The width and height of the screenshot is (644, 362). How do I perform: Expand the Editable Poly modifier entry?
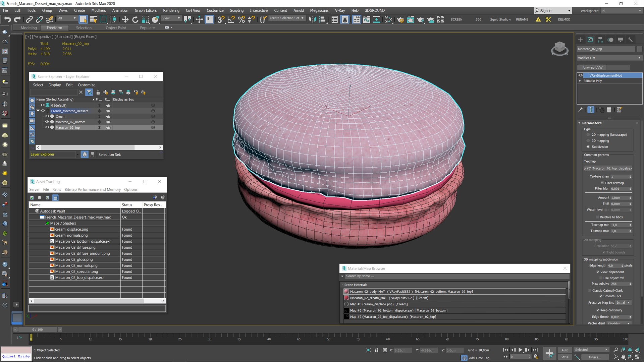pyautogui.click(x=580, y=81)
